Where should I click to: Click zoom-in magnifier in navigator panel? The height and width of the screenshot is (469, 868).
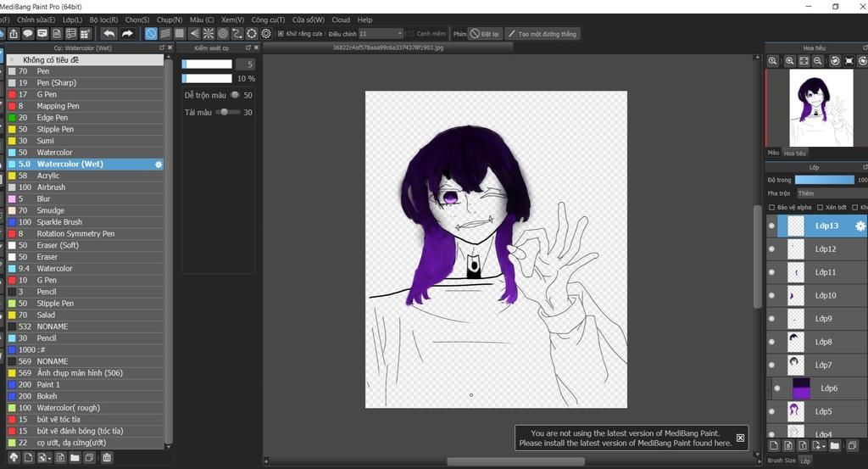click(790, 61)
